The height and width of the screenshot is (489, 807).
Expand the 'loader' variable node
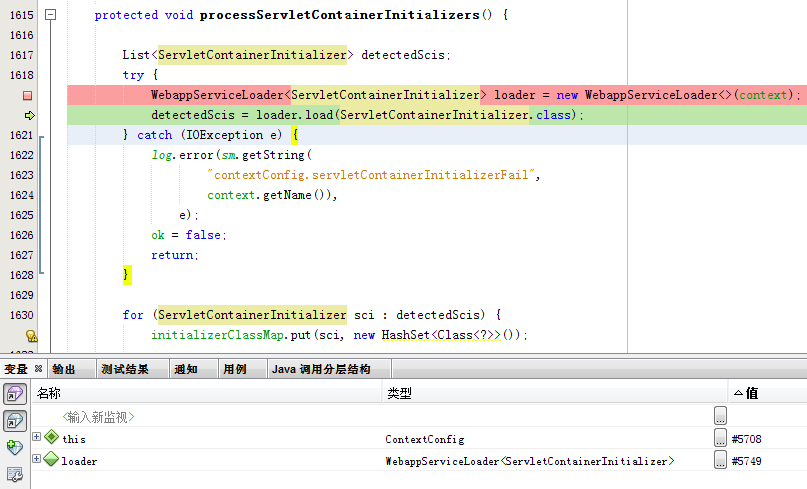37,458
